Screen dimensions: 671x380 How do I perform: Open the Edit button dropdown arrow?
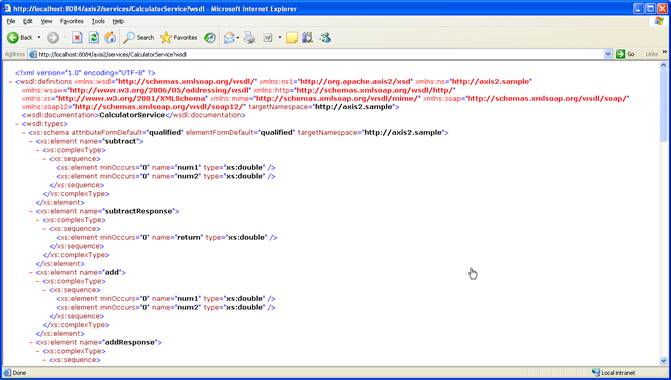279,38
